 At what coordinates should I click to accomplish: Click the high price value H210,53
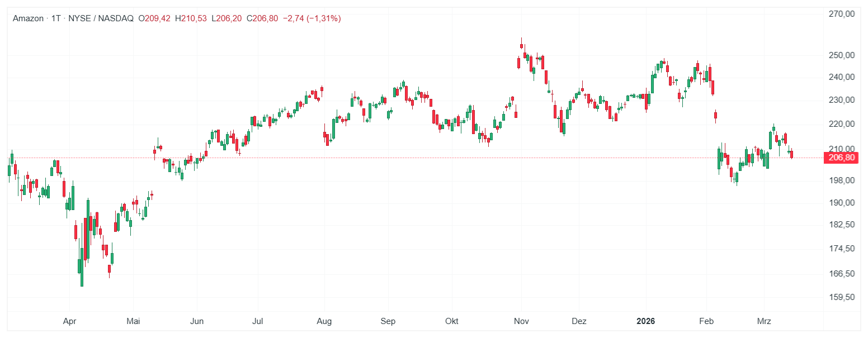click(x=191, y=18)
